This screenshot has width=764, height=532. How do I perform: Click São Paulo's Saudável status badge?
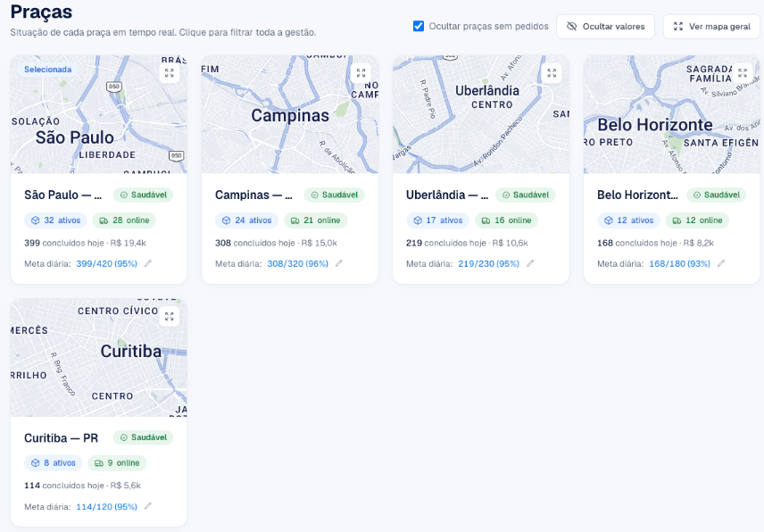pyautogui.click(x=143, y=195)
